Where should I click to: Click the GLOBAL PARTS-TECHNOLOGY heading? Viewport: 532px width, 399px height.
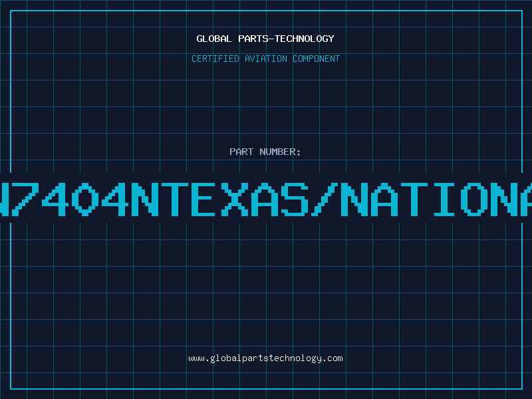[x=265, y=39]
